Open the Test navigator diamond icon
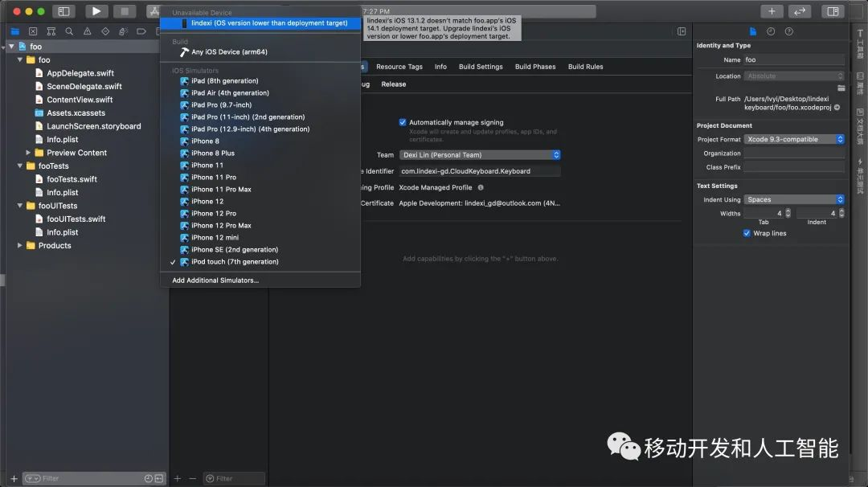868x487 pixels. [105, 31]
